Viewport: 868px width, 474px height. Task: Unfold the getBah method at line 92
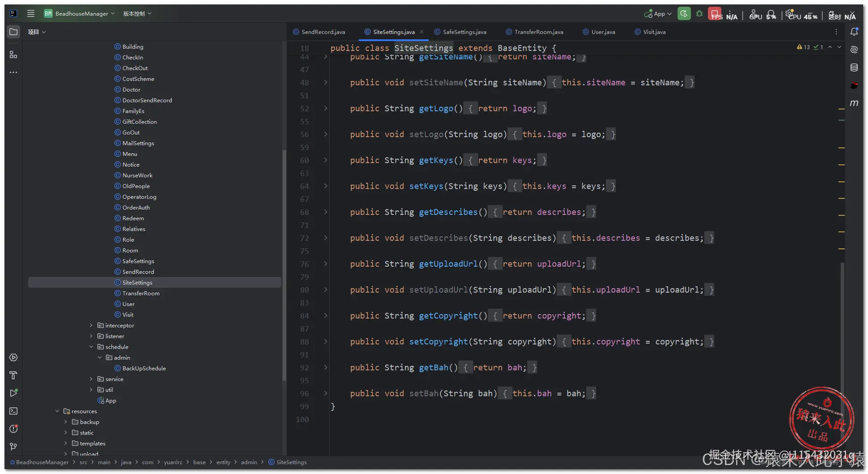326,367
